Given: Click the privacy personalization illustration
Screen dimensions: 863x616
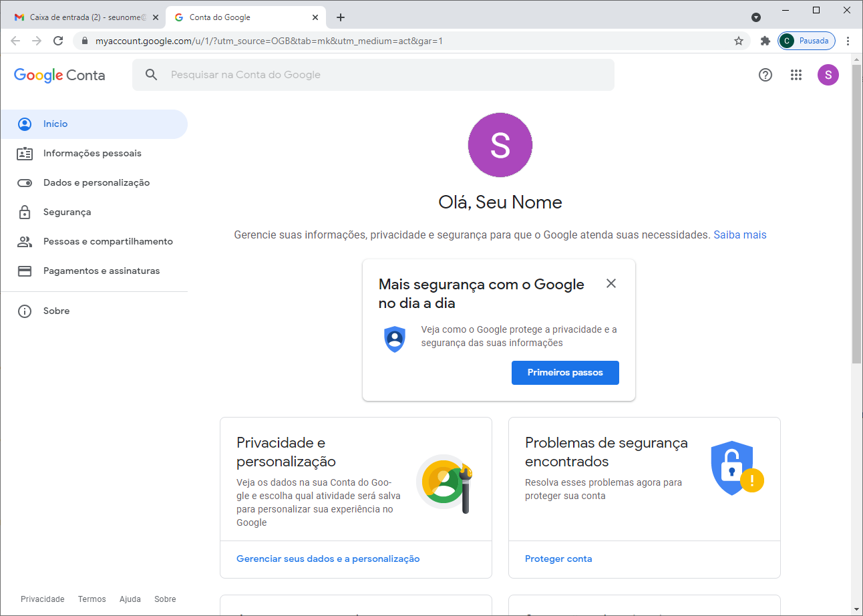Looking at the screenshot, I should tap(444, 483).
